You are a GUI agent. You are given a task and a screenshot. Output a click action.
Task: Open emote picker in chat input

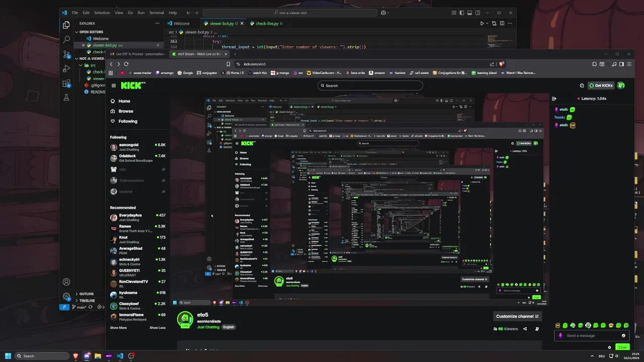[623, 335]
